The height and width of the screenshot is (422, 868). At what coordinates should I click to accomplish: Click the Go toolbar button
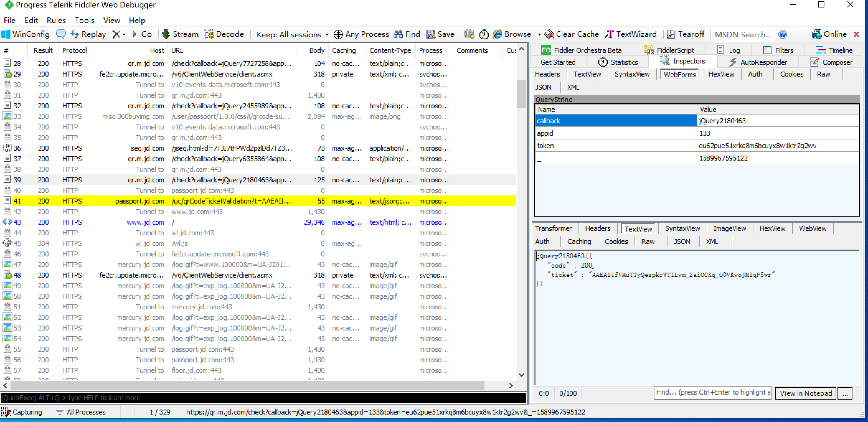click(142, 34)
